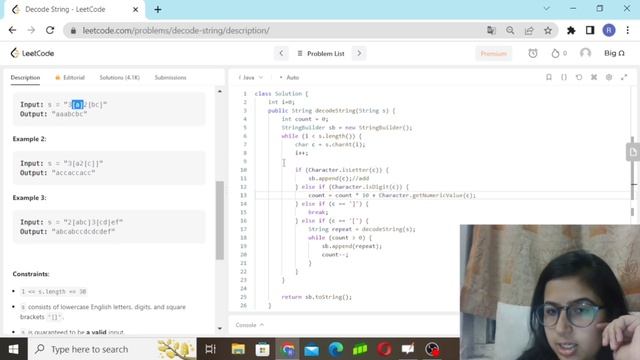The height and width of the screenshot is (360, 640).
Task: Open the tab search chevron
Action: click(x=547, y=9)
